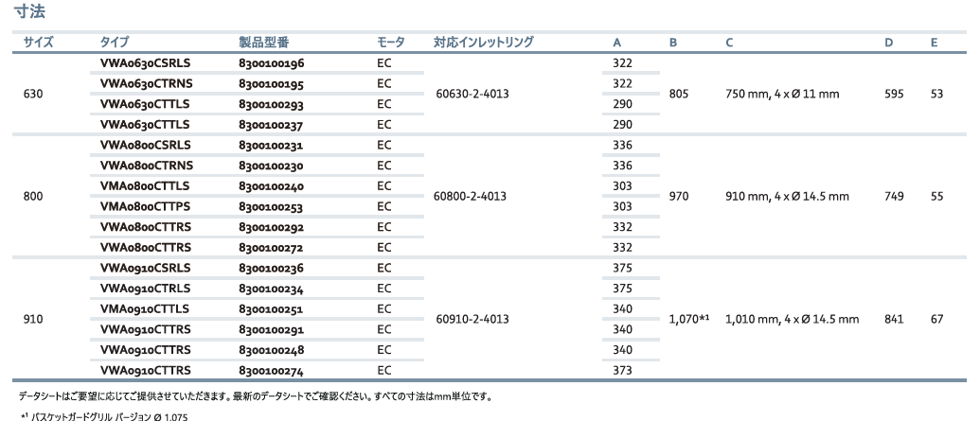Select product number 8300100291
980x421 pixels.
271,330
